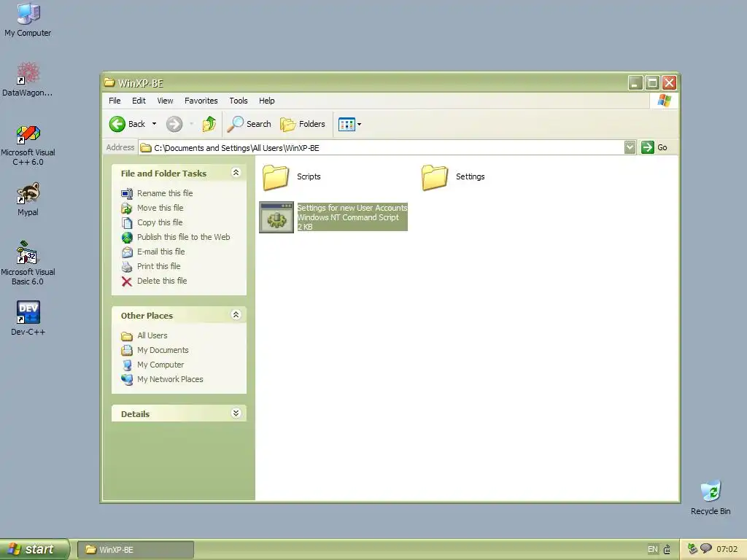Collapse the Other Places panel
Image resolution: width=747 pixels, height=560 pixels.
(236, 315)
